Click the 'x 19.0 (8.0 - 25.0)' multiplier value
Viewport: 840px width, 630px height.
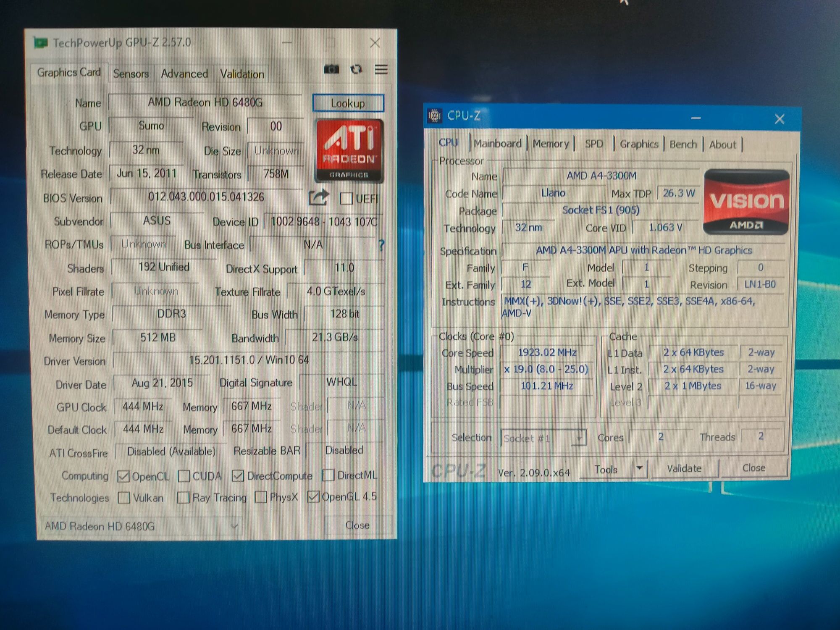[x=547, y=369]
